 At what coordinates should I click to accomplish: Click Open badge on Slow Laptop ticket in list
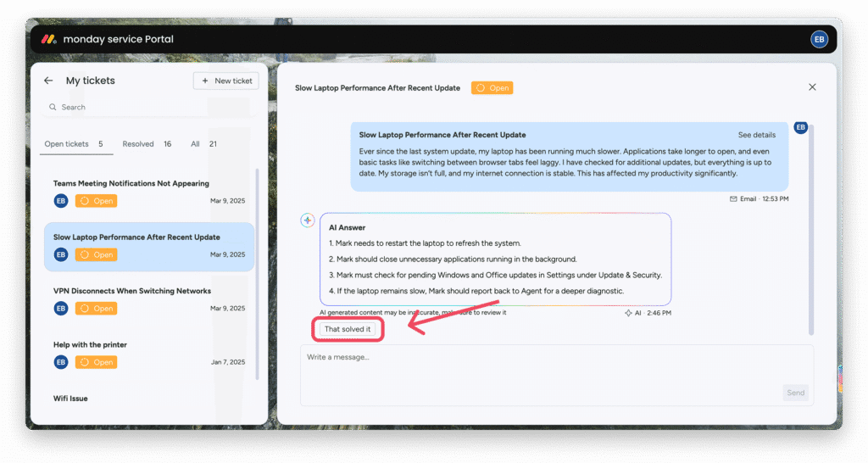point(97,254)
